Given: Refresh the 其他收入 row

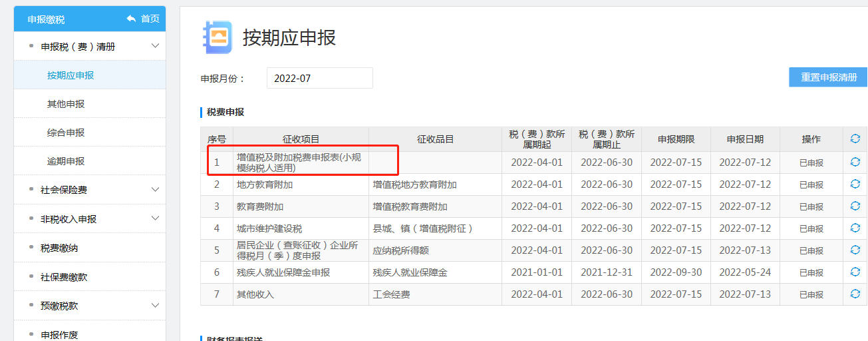Looking at the screenshot, I should (x=855, y=294).
